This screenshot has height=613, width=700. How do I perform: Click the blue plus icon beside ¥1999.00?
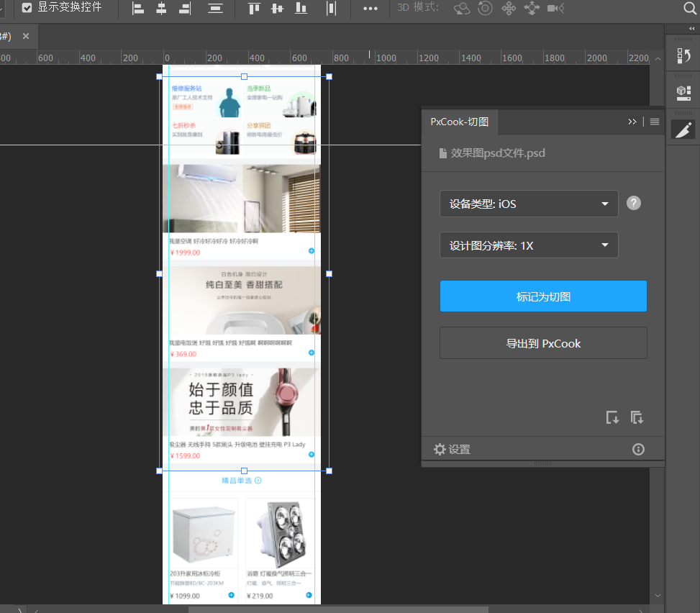[x=312, y=251]
